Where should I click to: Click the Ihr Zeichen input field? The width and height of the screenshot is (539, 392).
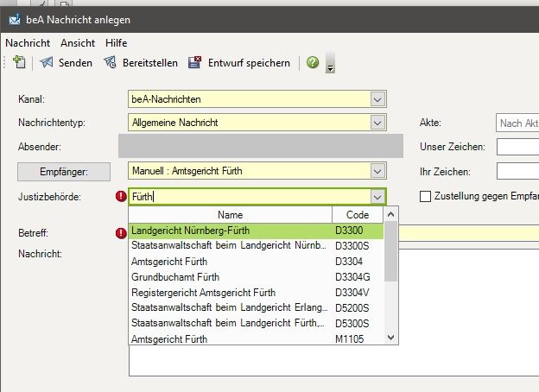point(517,171)
